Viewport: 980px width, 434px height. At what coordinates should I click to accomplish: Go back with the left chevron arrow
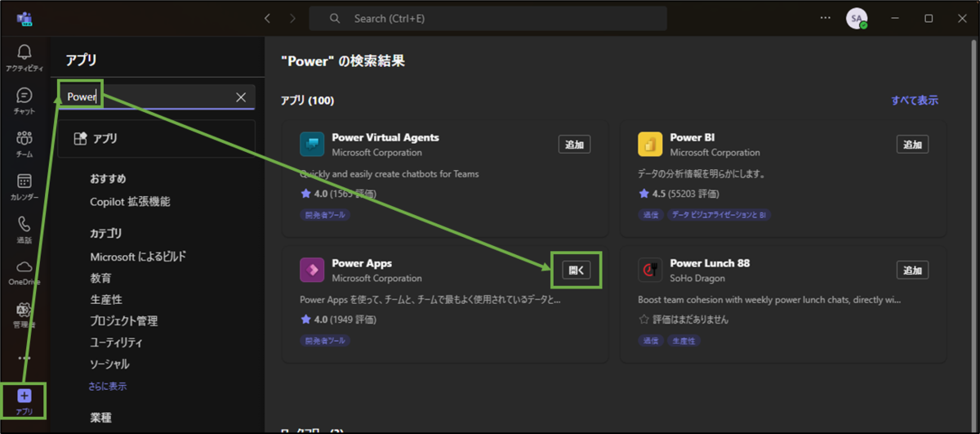(x=267, y=18)
